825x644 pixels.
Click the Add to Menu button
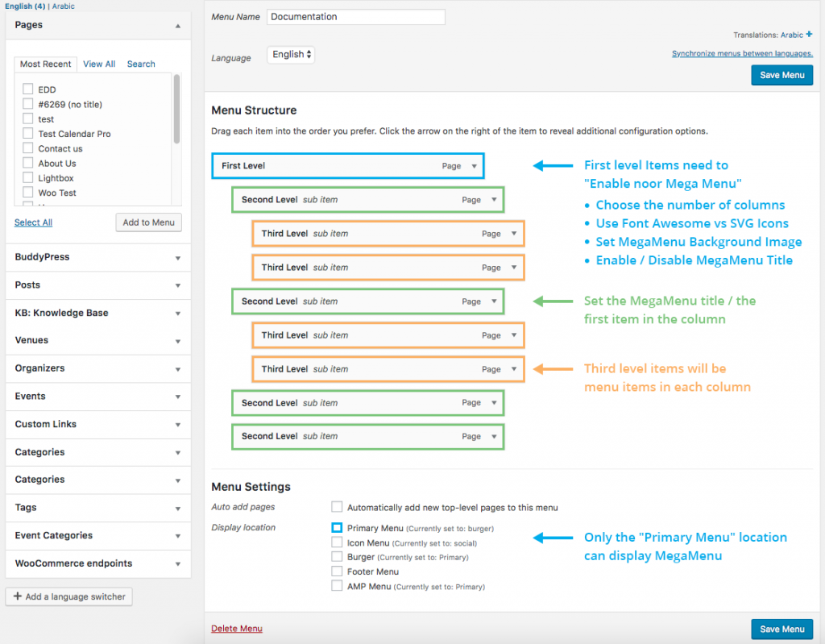[x=148, y=222]
